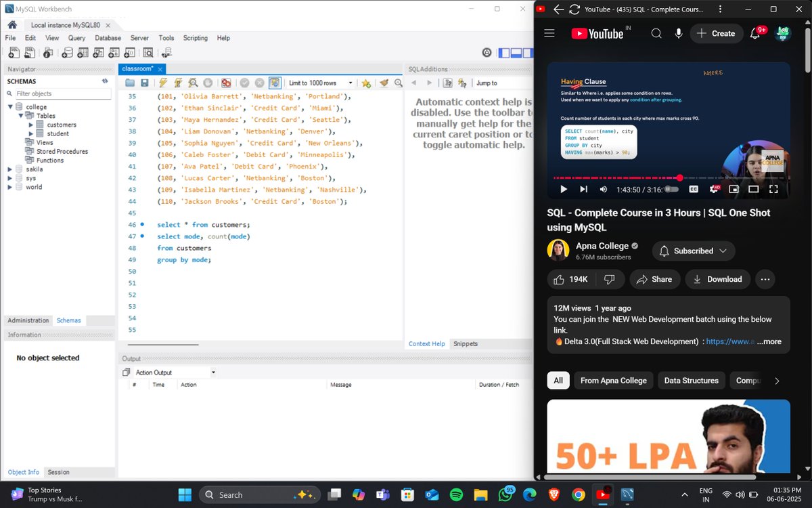Open the Jump to dropdown in SQLAdditions
This screenshot has width=812, height=508.
pyautogui.click(x=503, y=83)
